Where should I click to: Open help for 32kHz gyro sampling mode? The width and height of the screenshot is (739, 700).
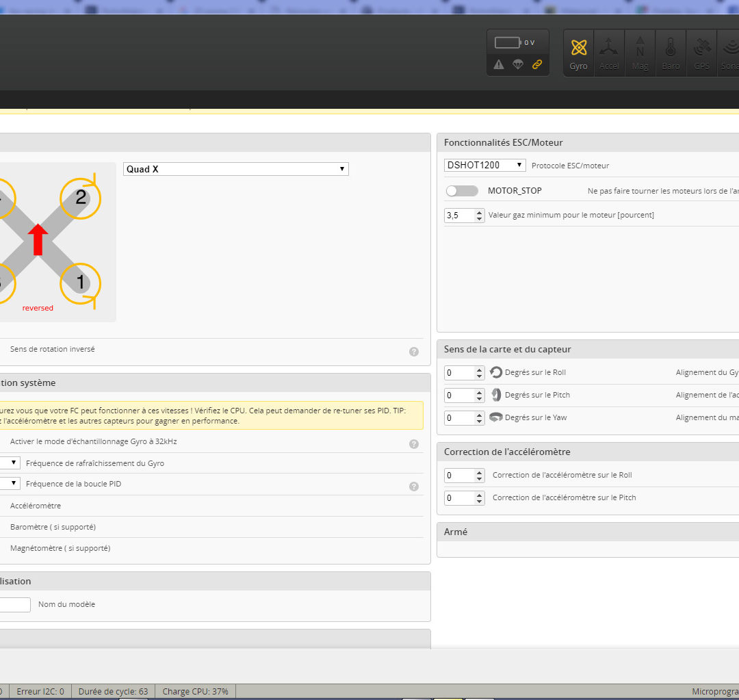tap(414, 444)
